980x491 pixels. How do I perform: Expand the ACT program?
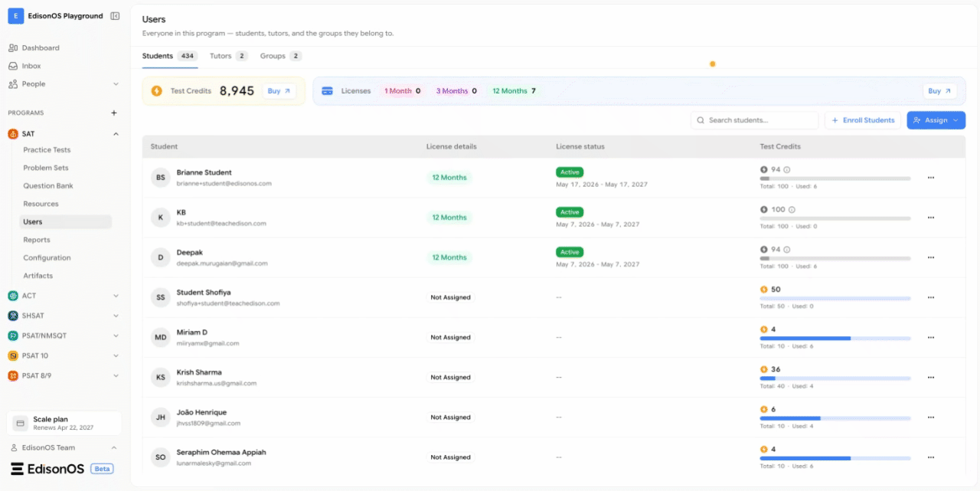[x=116, y=296]
